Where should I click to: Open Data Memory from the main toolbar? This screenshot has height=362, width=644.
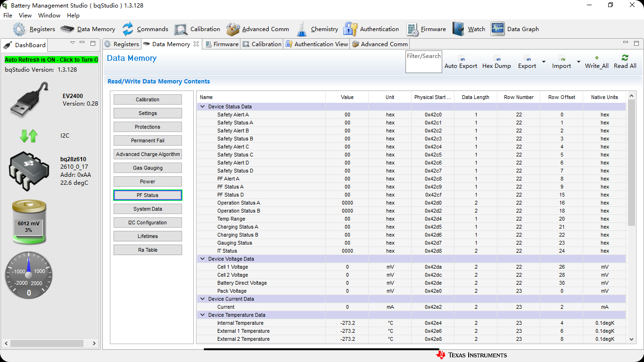click(88, 29)
